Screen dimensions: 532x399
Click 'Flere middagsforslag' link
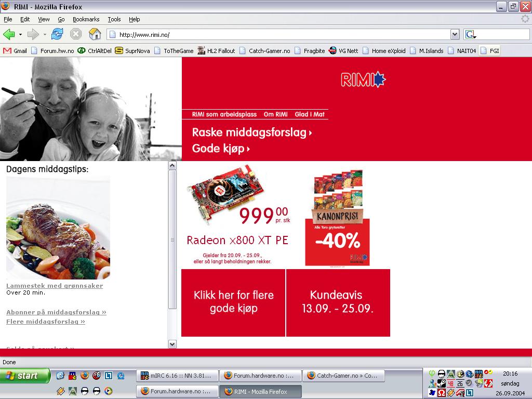46,322
